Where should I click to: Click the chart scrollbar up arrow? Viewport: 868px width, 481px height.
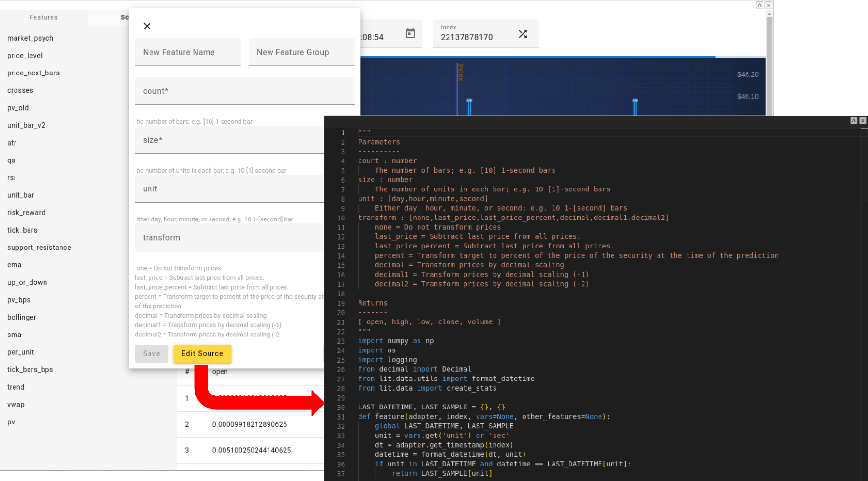point(769,14)
